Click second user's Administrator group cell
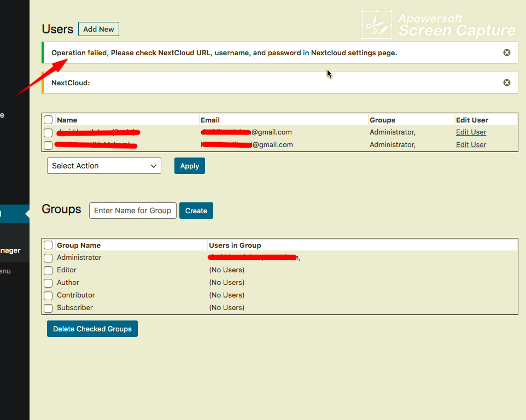This screenshot has height=420, width=526. tap(393, 144)
